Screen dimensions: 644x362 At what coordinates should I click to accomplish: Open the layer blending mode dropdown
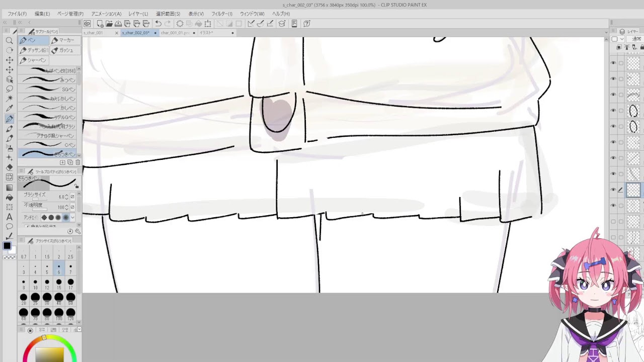(x=636, y=39)
